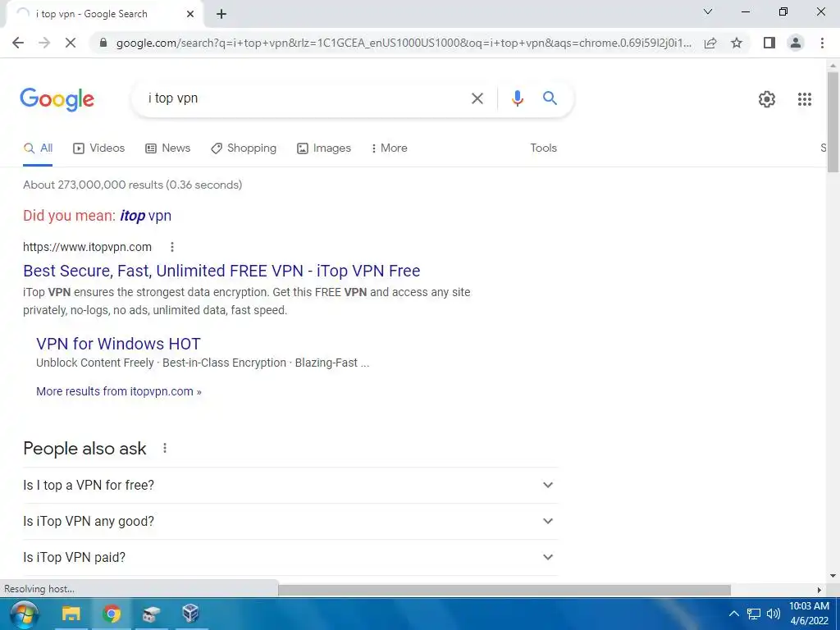The image size is (840, 630).
Task: Open Chrome side panel
Action: (x=769, y=43)
